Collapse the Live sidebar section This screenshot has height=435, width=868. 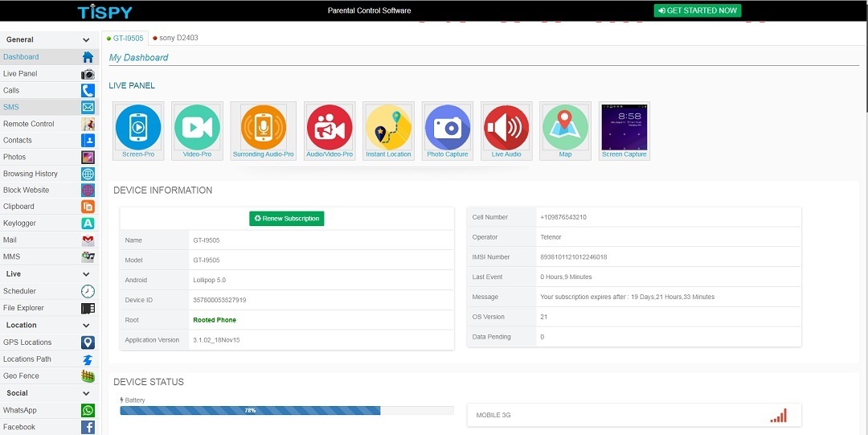click(86, 274)
